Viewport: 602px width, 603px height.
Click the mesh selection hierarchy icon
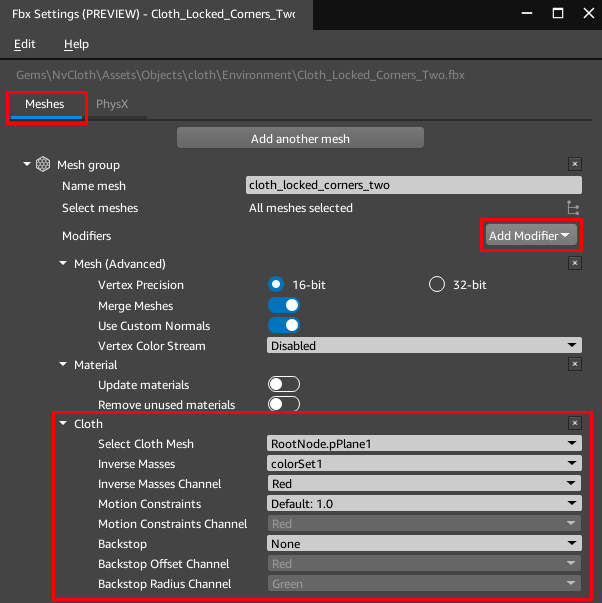click(573, 208)
